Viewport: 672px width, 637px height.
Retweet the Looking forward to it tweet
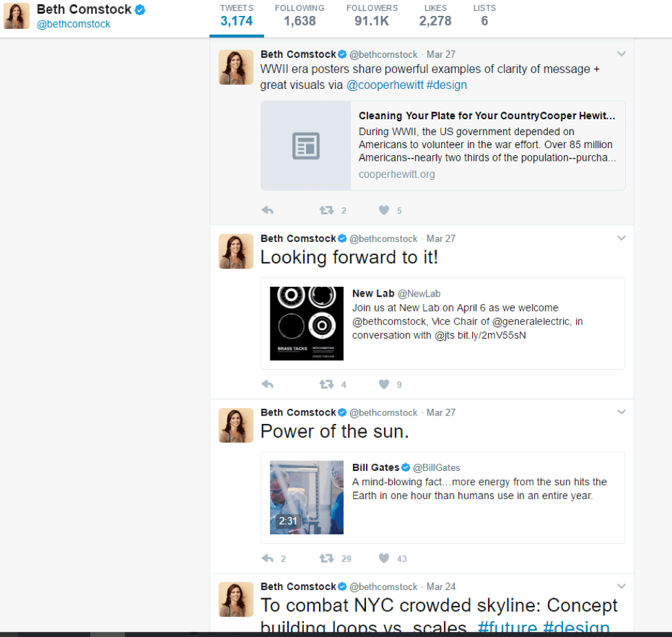(327, 384)
